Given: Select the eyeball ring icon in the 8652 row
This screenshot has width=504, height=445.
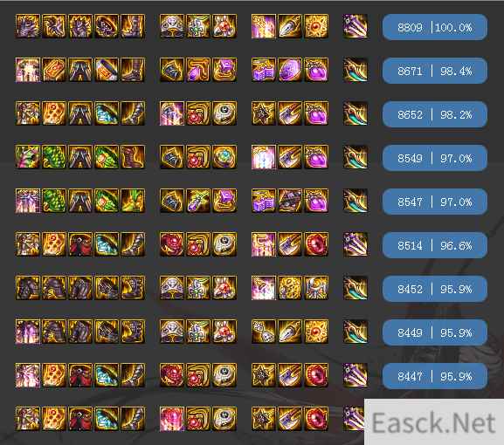Looking at the screenshot, I should 224,113.
